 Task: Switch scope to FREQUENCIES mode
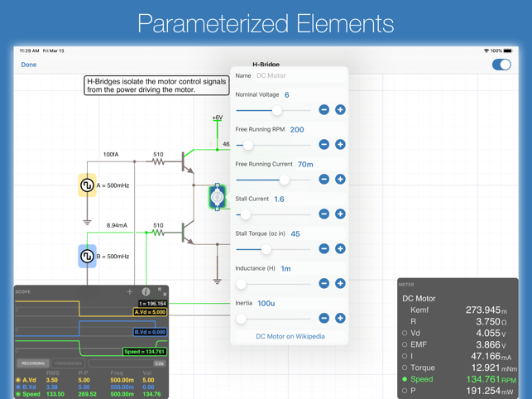click(x=68, y=363)
